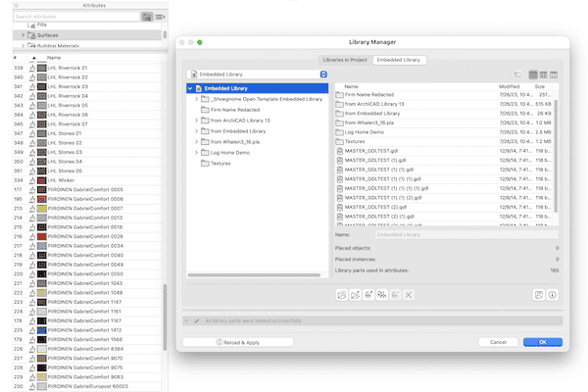The width and height of the screenshot is (588, 392).
Task: Click the sort arrow column header in Attributes
Action: pyautogui.click(x=33, y=58)
